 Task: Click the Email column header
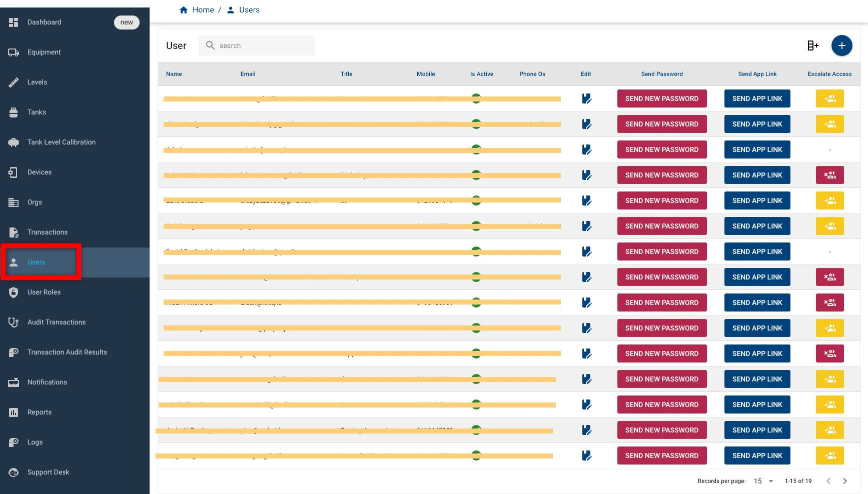pos(248,74)
